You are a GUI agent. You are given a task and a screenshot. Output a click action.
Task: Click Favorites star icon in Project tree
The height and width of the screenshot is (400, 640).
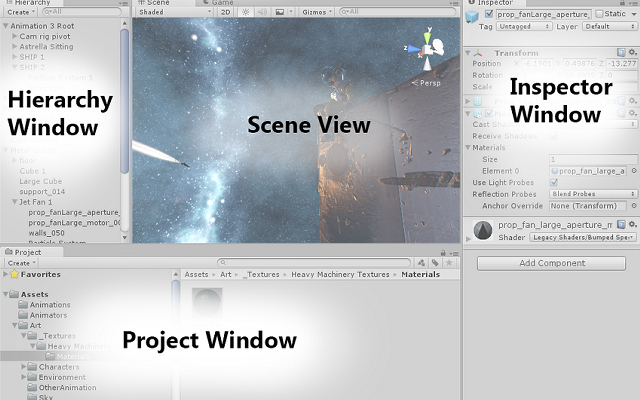tap(14, 274)
